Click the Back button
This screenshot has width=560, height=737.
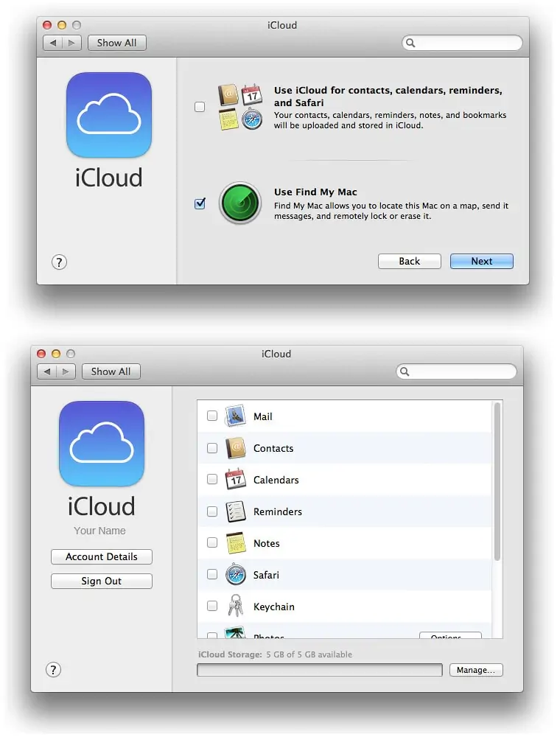410,262
